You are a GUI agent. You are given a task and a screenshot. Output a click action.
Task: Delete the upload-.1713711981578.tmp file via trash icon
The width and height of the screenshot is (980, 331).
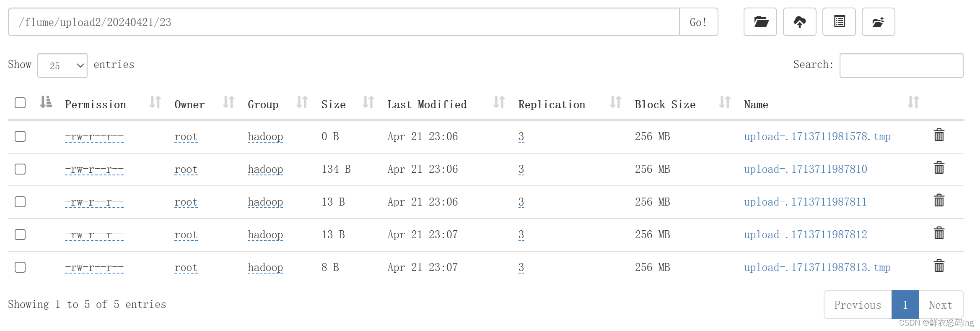click(x=939, y=135)
